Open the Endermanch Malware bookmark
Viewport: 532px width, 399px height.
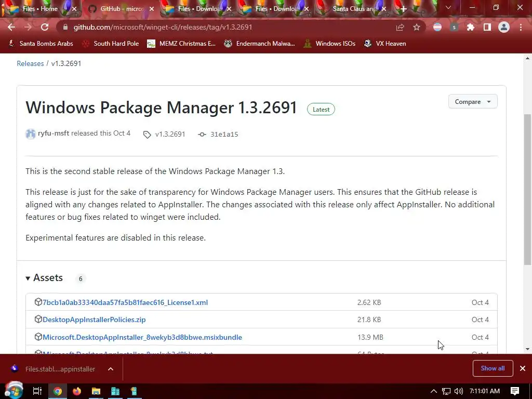tap(260, 44)
